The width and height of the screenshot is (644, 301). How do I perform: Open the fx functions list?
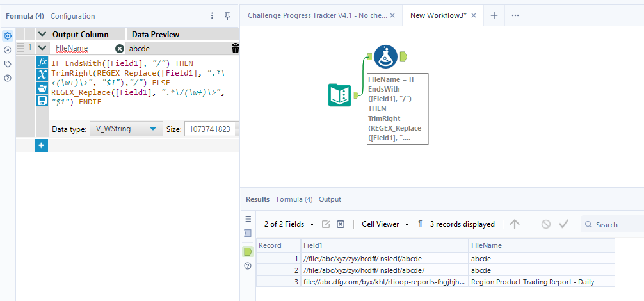(x=42, y=63)
